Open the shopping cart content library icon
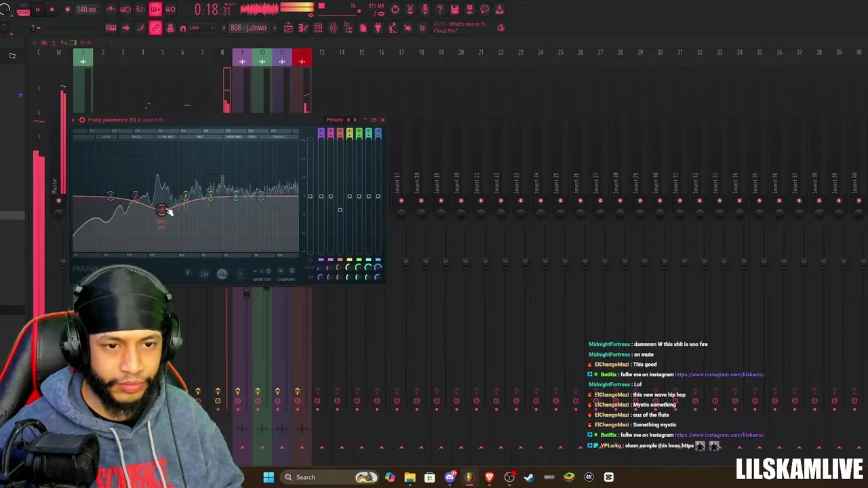Image resolution: width=868 pixels, height=488 pixels. [422, 28]
